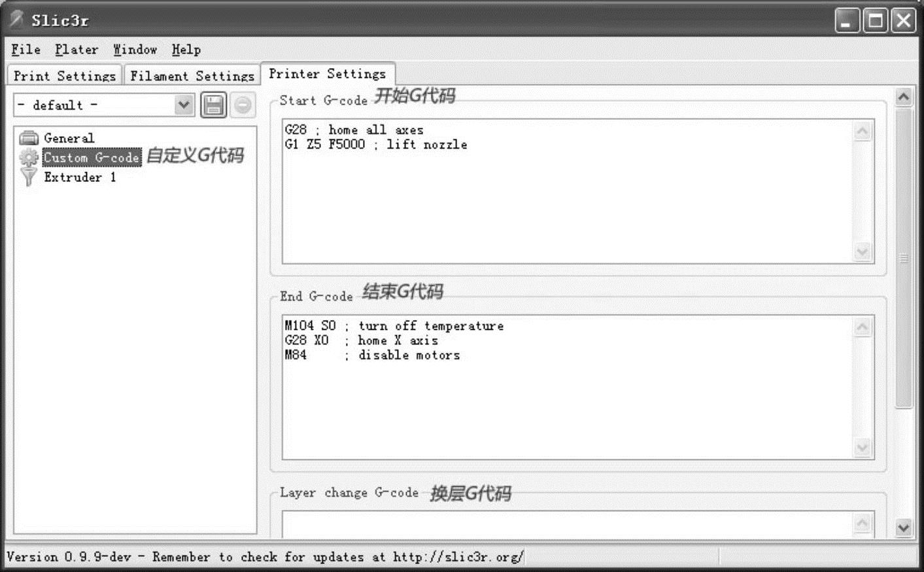This screenshot has width=924, height=572.
Task: Switch to the Print Settings tab
Action: pyautogui.click(x=64, y=75)
